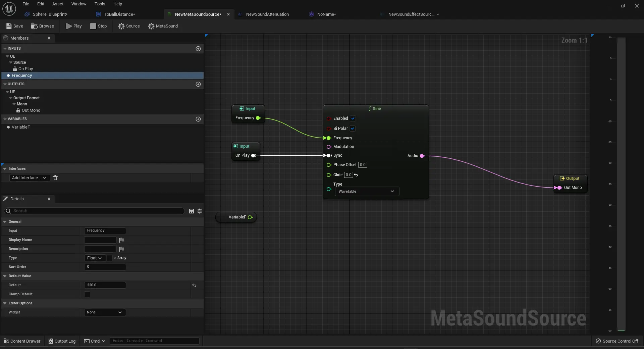Click the Default value field 220.0
644x349 pixels.
(x=105, y=285)
